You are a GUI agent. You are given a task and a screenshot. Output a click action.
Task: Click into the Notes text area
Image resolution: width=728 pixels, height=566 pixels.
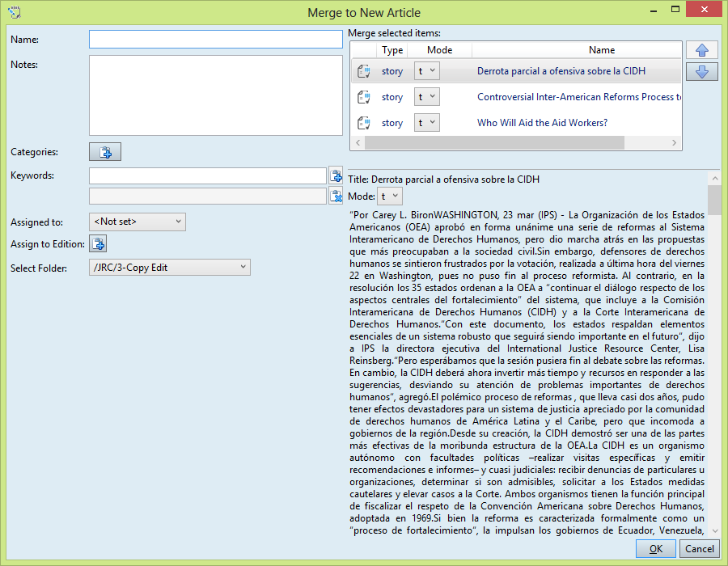[216, 95]
